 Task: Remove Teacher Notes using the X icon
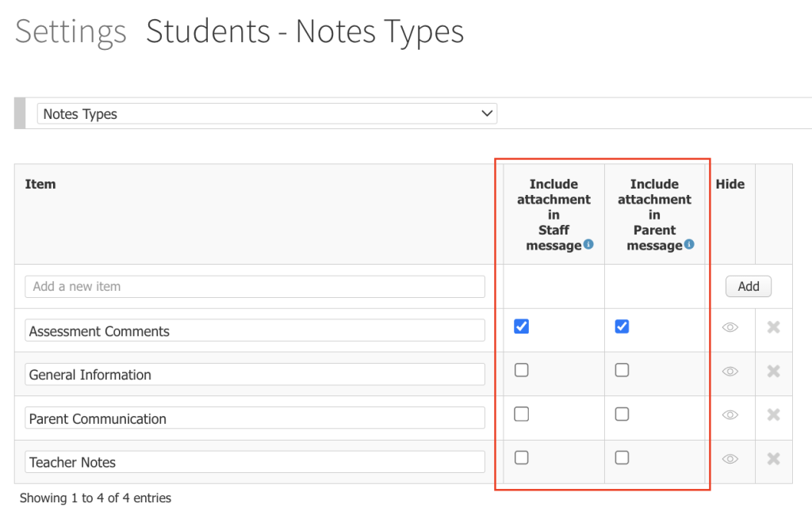[x=773, y=459]
